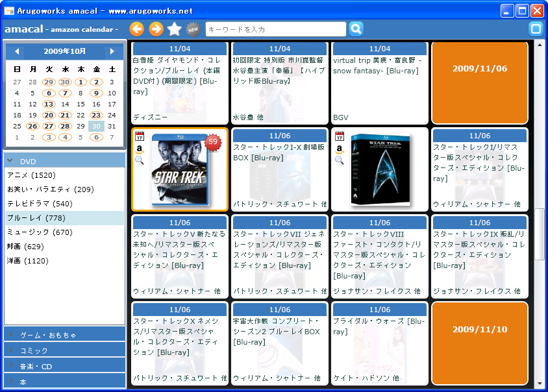Show new items with NEW badge icon
548x392 pixels.
tap(193, 29)
